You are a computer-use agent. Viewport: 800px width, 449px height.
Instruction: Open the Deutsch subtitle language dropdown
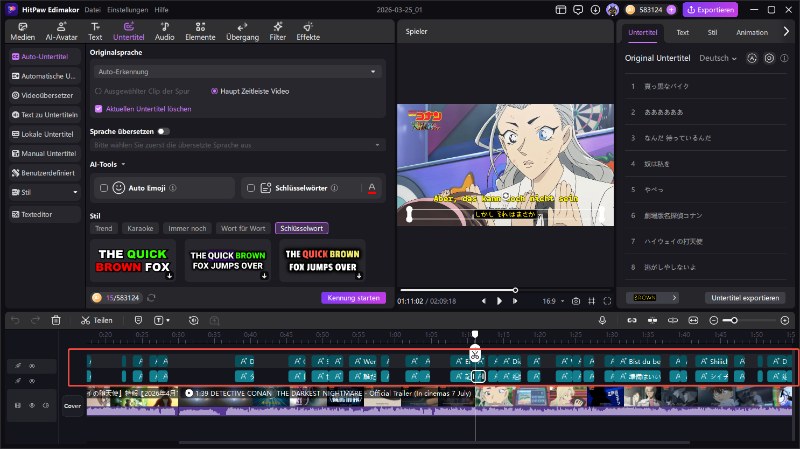click(717, 58)
